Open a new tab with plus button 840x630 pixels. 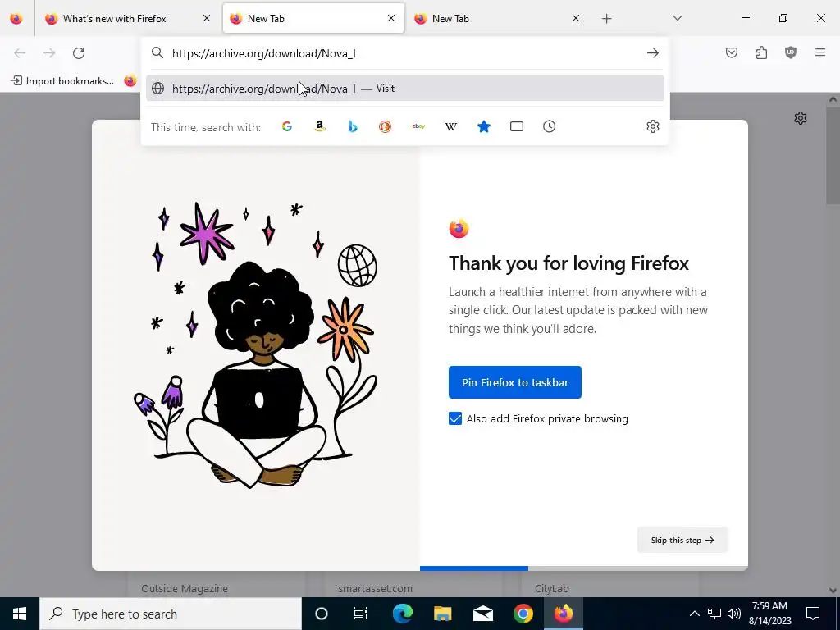pos(606,19)
